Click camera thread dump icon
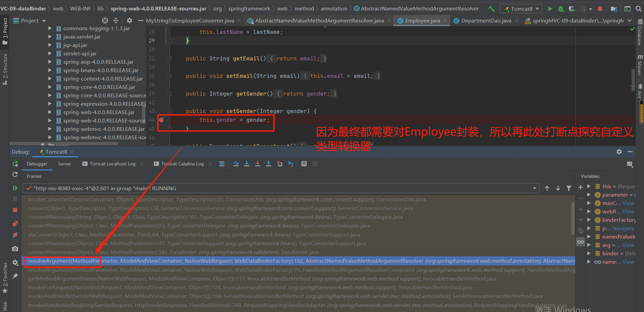This screenshot has width=644, height=312. [15, 249]
